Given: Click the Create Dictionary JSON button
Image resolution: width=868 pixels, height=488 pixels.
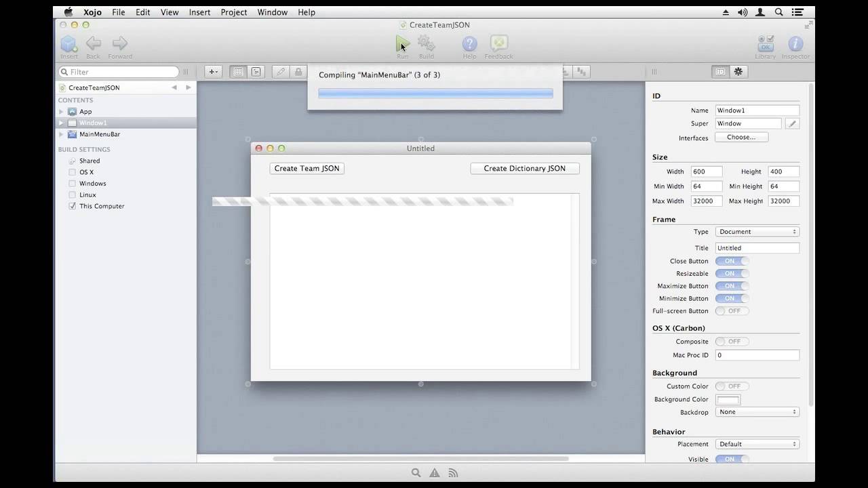Looking at the screenshot, I should click(x=525, y=168).
